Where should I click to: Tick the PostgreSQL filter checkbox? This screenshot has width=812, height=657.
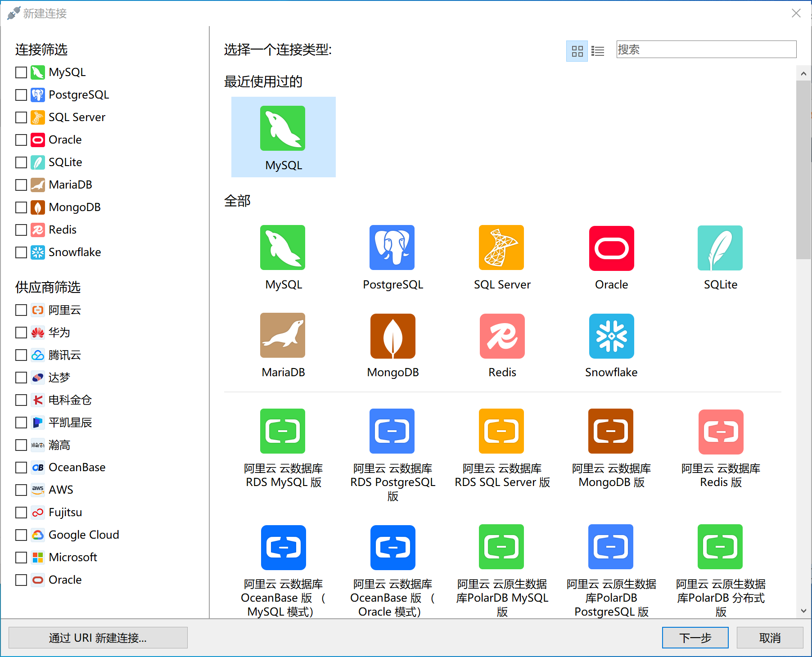(21, 95)
